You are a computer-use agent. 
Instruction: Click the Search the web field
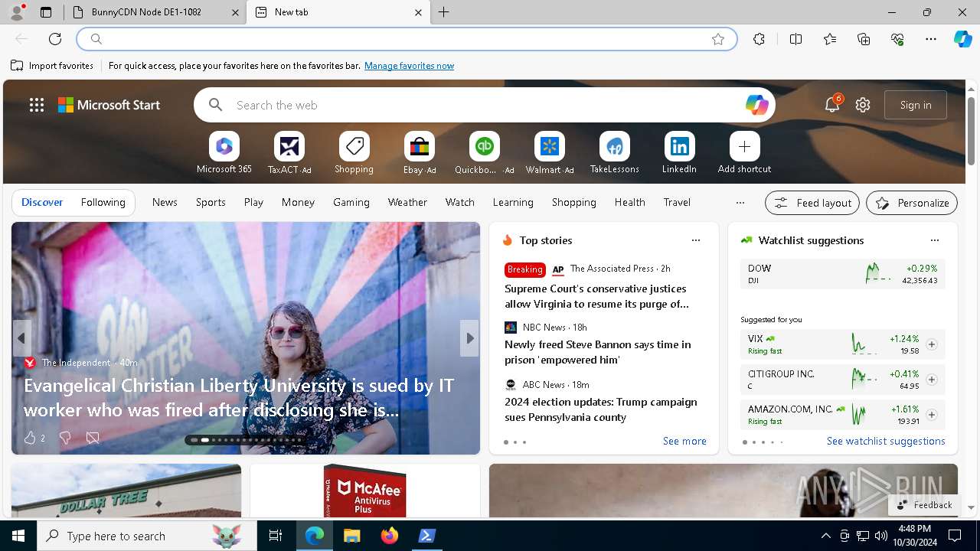484,105
